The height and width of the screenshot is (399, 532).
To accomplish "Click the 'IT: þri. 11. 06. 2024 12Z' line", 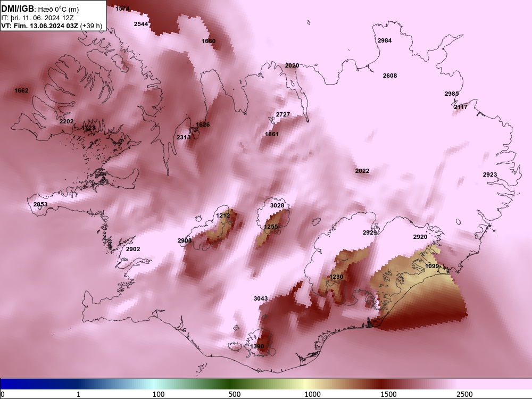I will [x=38, y=18].
